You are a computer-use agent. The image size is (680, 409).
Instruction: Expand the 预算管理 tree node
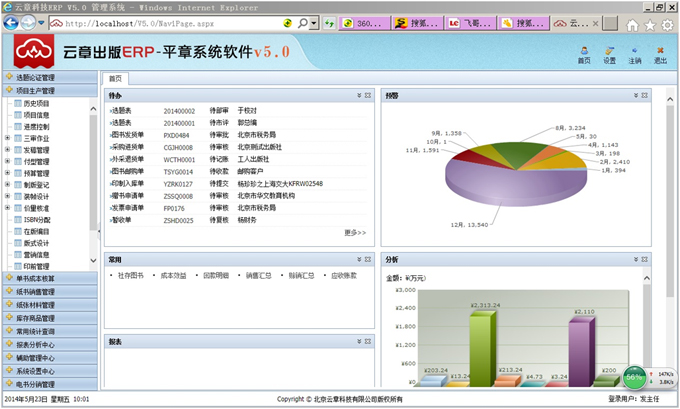point(7,173)
